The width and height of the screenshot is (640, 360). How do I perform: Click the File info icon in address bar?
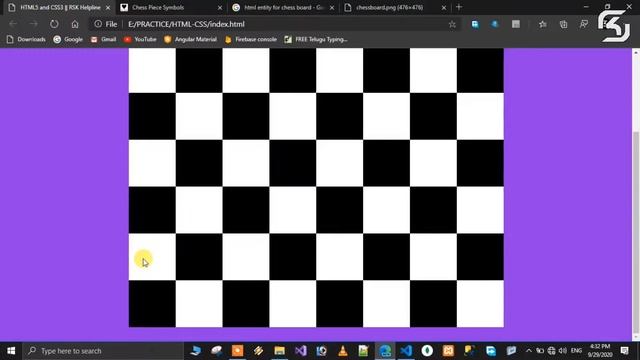click(98, 24)
